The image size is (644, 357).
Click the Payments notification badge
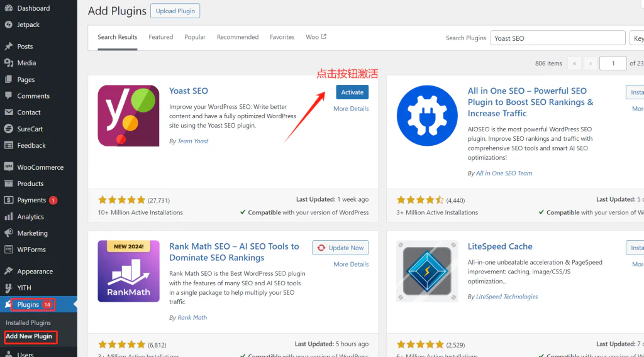coord(53,200)
